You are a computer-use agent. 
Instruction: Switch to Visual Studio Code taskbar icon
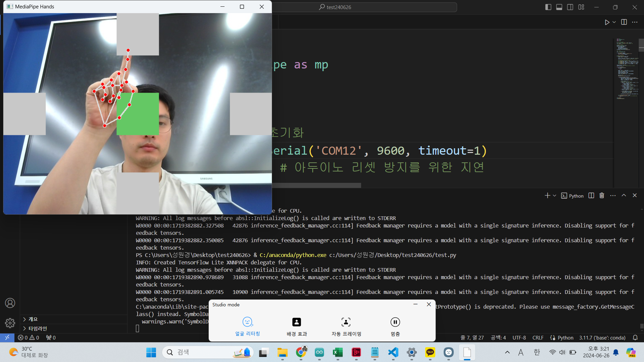(x=393, y=352)
